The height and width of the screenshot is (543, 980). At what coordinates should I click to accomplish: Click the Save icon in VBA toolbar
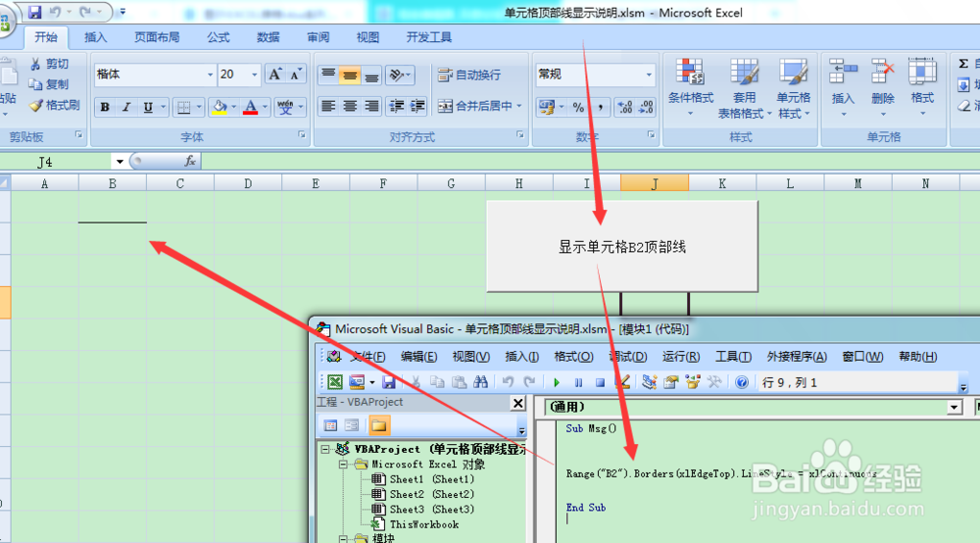[x=389, y=382]
